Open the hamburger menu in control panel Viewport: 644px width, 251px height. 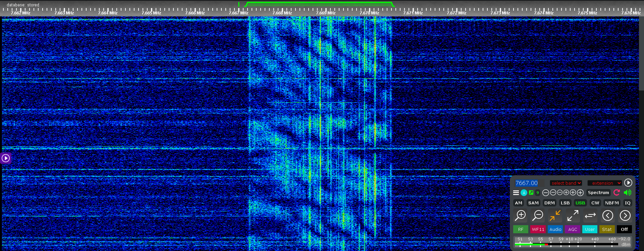(516, 193)
